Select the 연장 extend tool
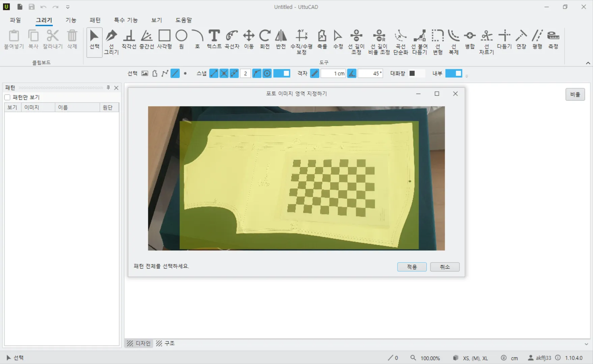This screenshot has height=364, width=593. click(521, 40)
